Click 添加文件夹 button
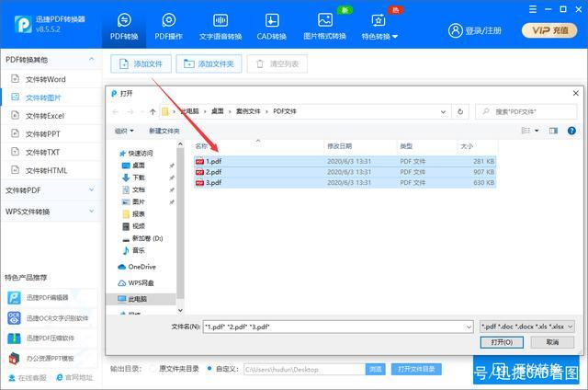The image size is (588, 390). pyautogui.click(x=209, y=63)
